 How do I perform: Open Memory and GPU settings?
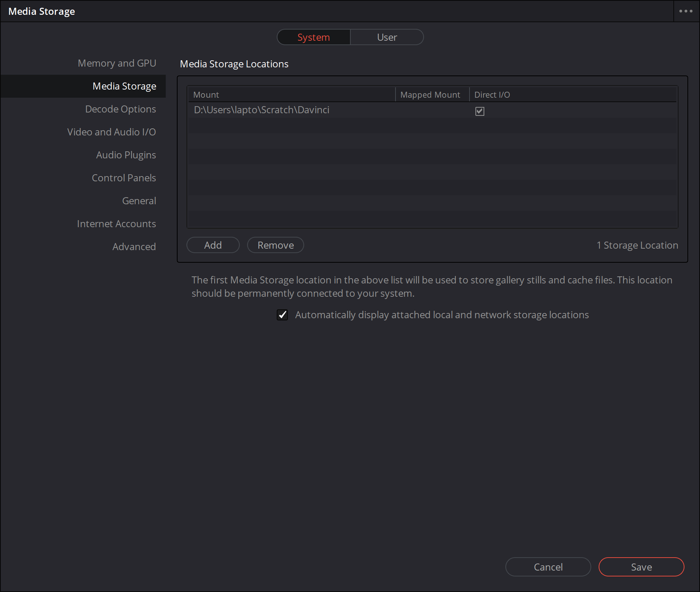pos(117,63)
